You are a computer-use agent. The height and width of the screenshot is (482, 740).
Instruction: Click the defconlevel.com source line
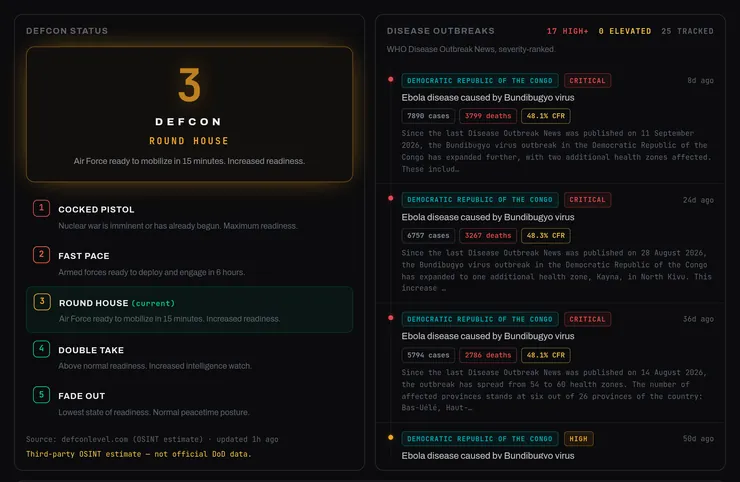[152, 439]
